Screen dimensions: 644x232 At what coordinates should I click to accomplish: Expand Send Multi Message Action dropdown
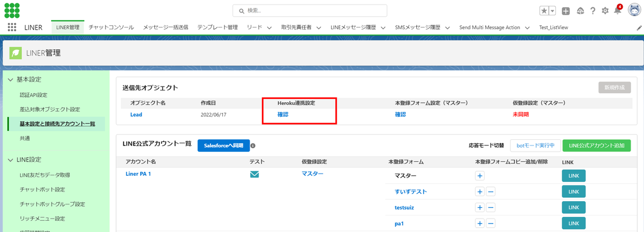(x=528, y=28)
